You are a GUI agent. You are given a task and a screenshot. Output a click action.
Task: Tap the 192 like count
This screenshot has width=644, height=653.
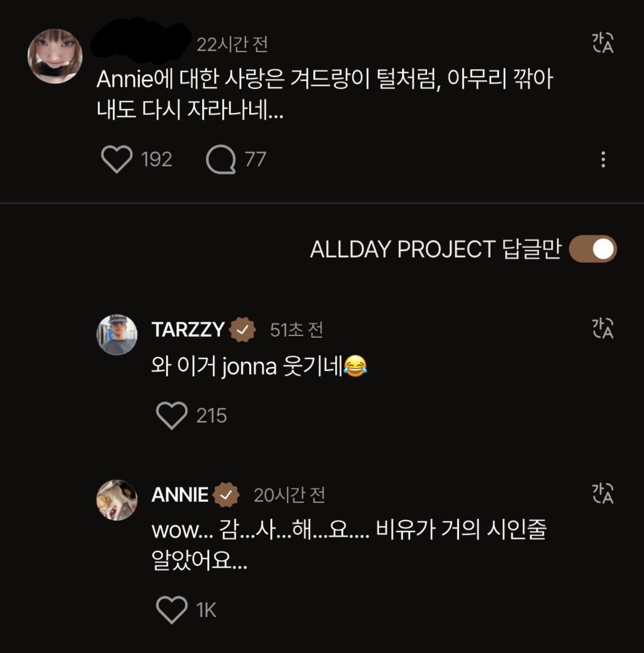pyautogui.click(x=156, y=160)
